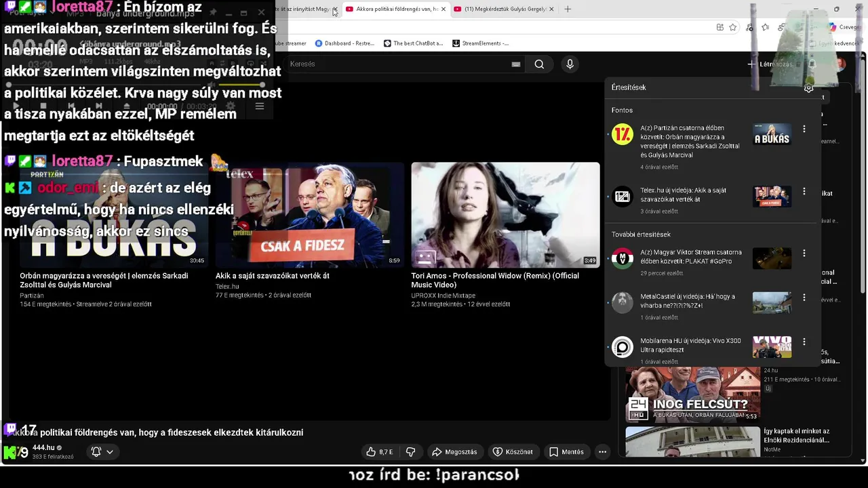The image size is (868, 488).
Task: Open Vivo X300 Ultra notification thumbnail
Action: tap(772, 347)
